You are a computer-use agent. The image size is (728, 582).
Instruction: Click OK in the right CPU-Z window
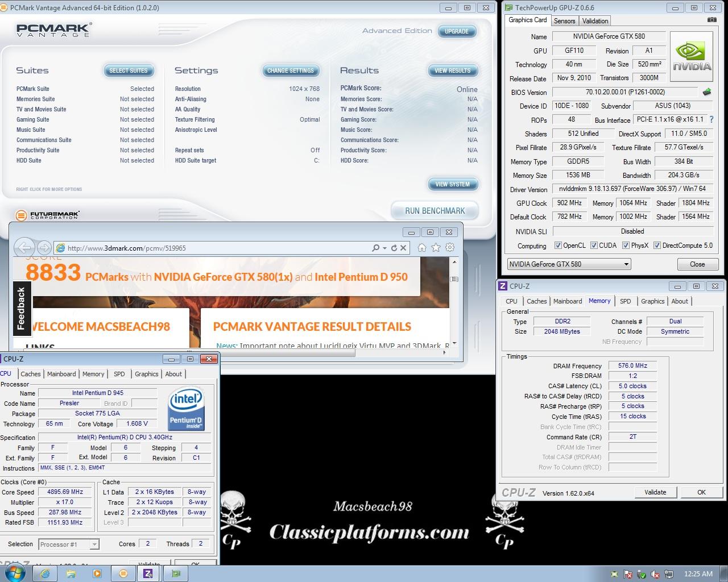coord(701,492)
